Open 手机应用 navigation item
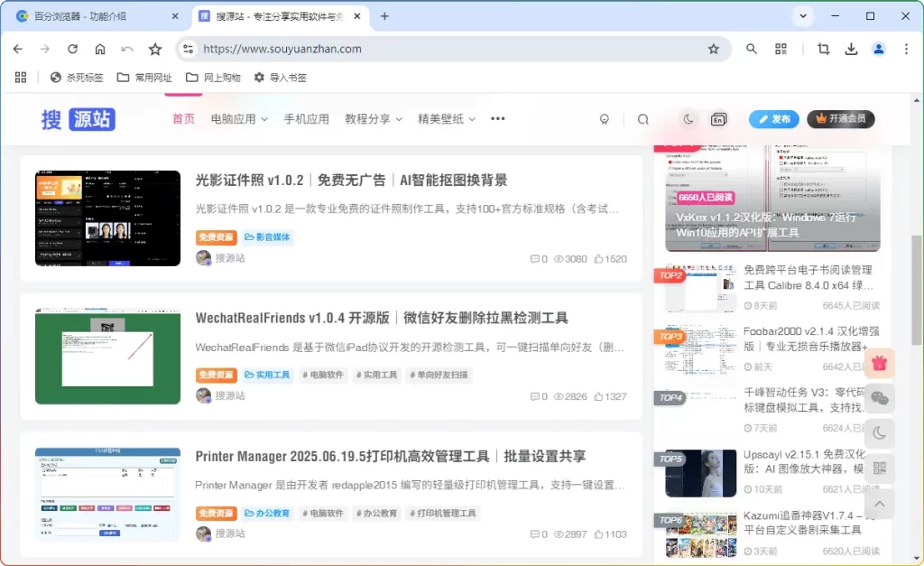The width and height of the screenshot is (924, 566). 307,119
